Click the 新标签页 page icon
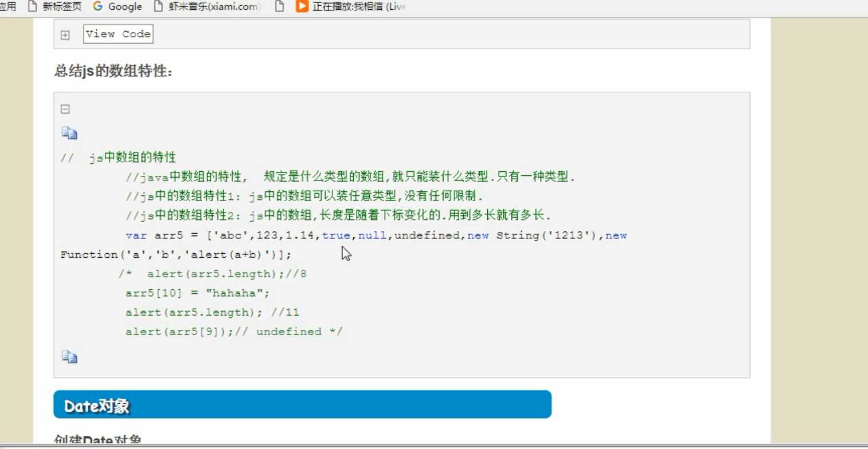Viewport: 868px width, 449px height. click(x=33, y=7)
